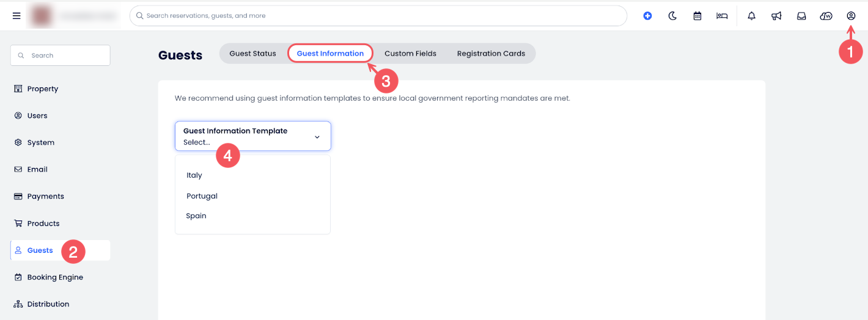Click the megaphone announcements icon
Image resolution: width=868 pixels, height=320 pixels.
click(x=776, y=16)
